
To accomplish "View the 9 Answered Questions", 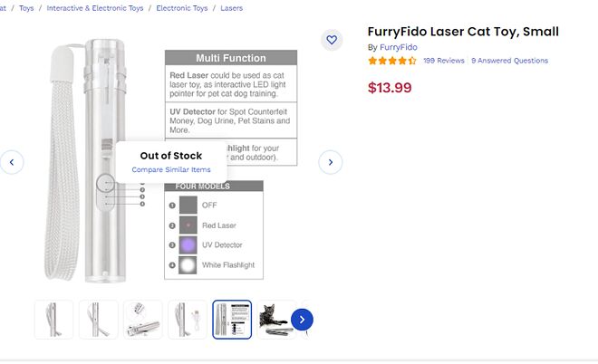I will click(x=509, y=61).
